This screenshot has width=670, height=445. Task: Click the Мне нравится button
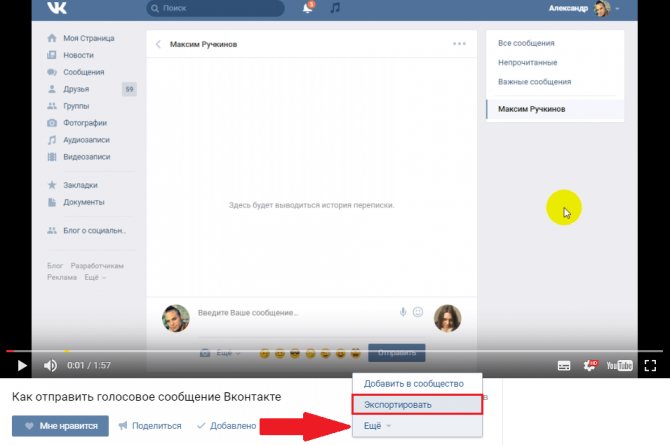[x=60, y=426]
